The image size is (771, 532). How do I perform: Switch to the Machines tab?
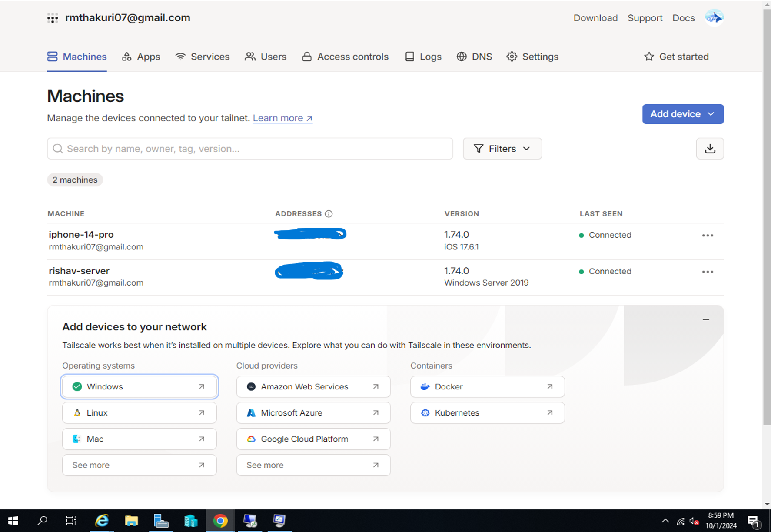[x=77, y=57]
